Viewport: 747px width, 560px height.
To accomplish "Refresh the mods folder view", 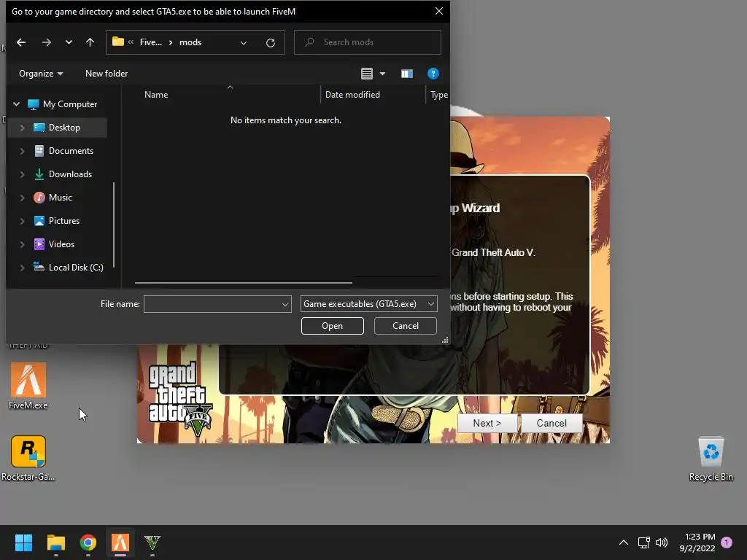I will tap(271, 43).
